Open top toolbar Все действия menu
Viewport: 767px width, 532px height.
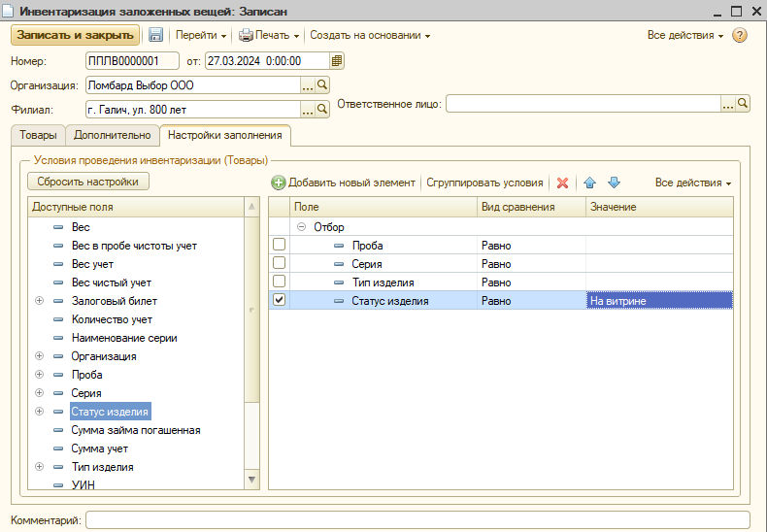684,35
